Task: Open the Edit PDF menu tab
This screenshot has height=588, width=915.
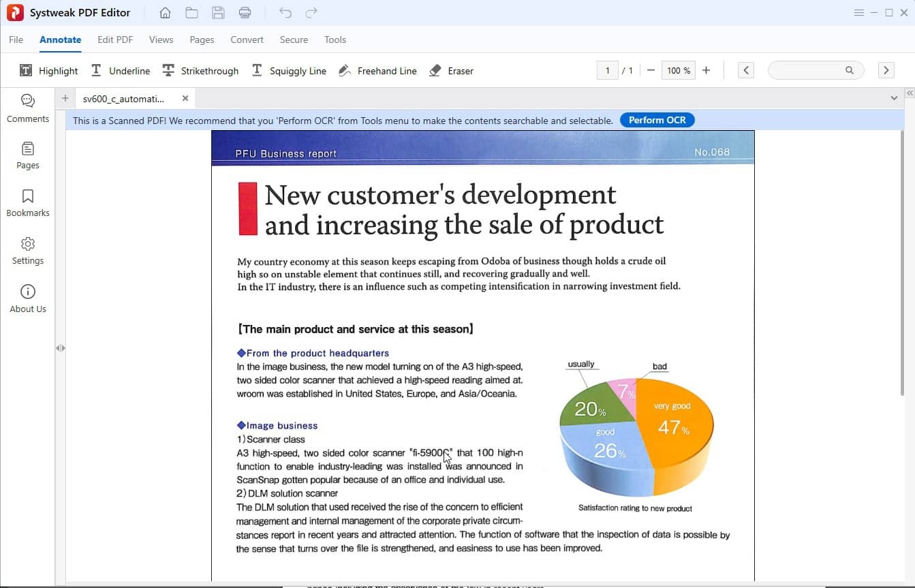Action: point(115,40)
